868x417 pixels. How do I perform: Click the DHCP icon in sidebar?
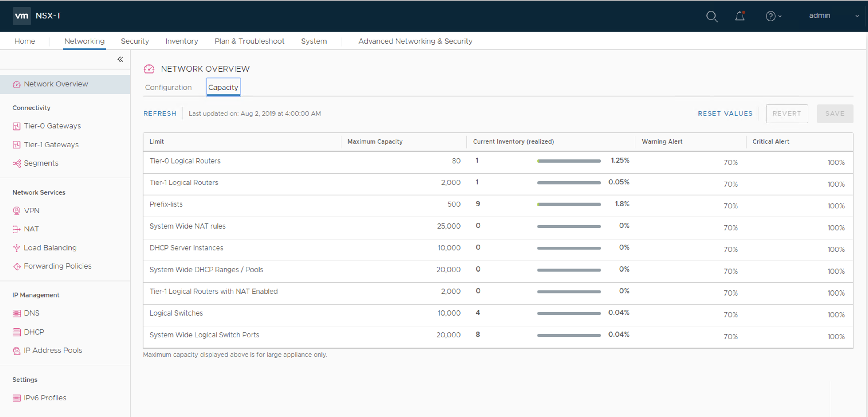click(x=17, y=332)
